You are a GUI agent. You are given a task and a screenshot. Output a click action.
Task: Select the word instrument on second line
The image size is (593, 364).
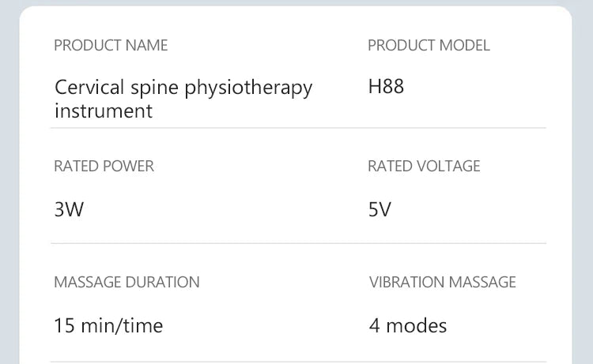click(x=104, y=111)
